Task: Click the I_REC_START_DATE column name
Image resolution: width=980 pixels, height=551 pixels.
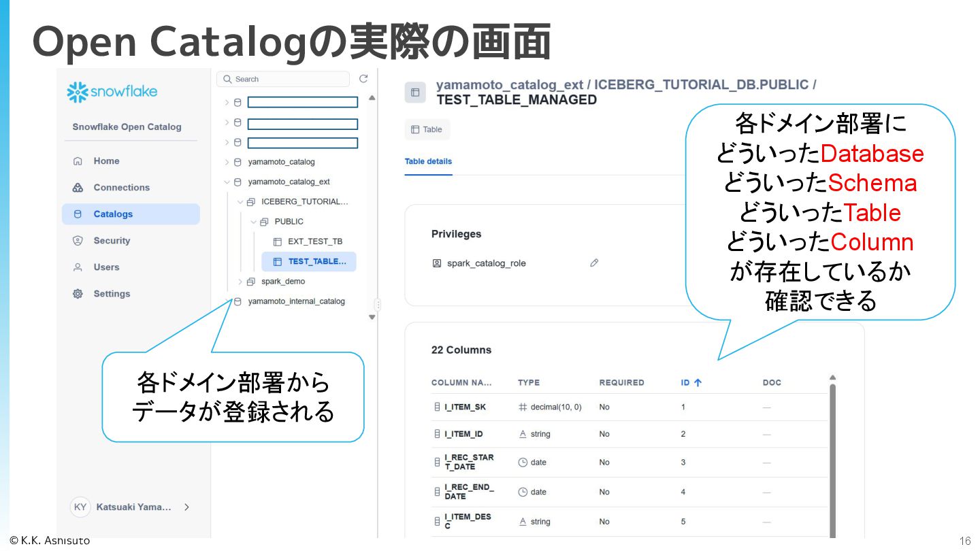Action: [469, 462]
